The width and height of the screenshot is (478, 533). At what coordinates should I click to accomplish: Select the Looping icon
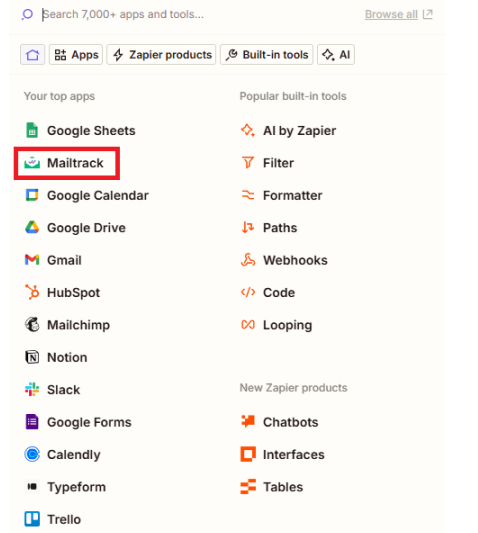(248, 325)
